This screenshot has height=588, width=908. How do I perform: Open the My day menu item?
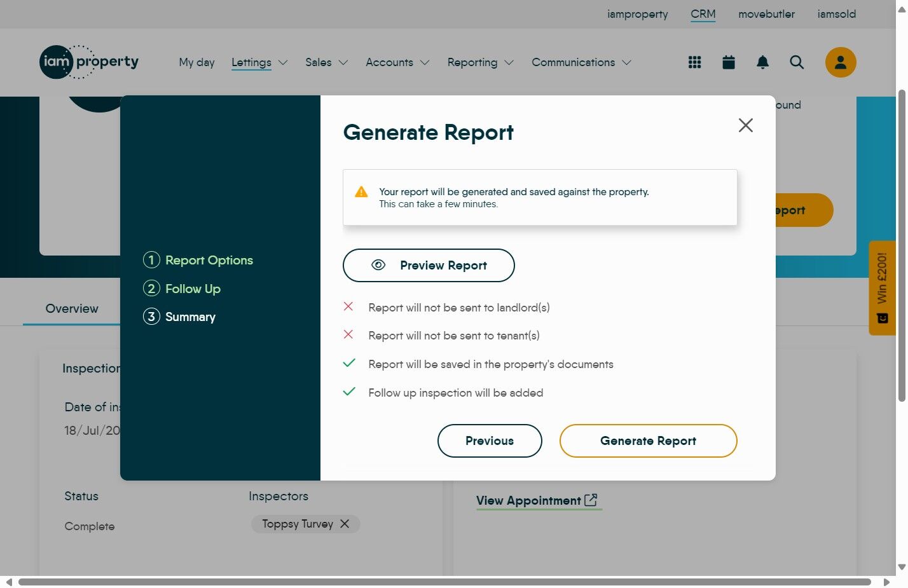(x=196, y=62)
